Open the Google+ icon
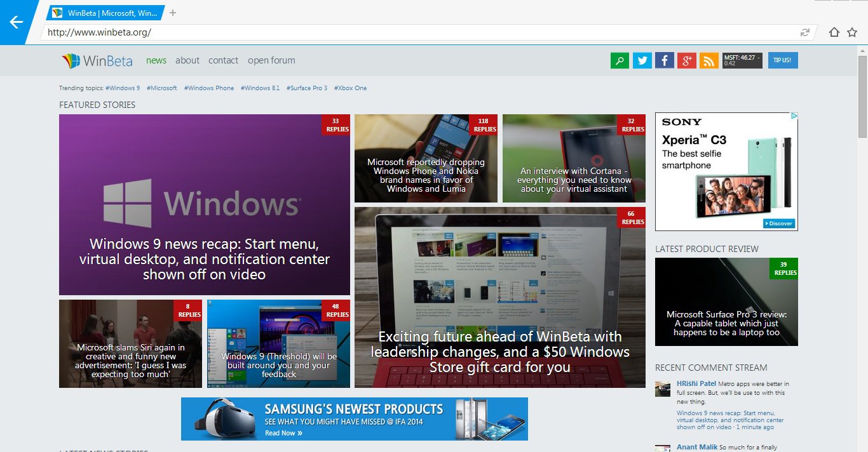Image resolution: width=868 pixels, height=452 pixels. point(687,60)
